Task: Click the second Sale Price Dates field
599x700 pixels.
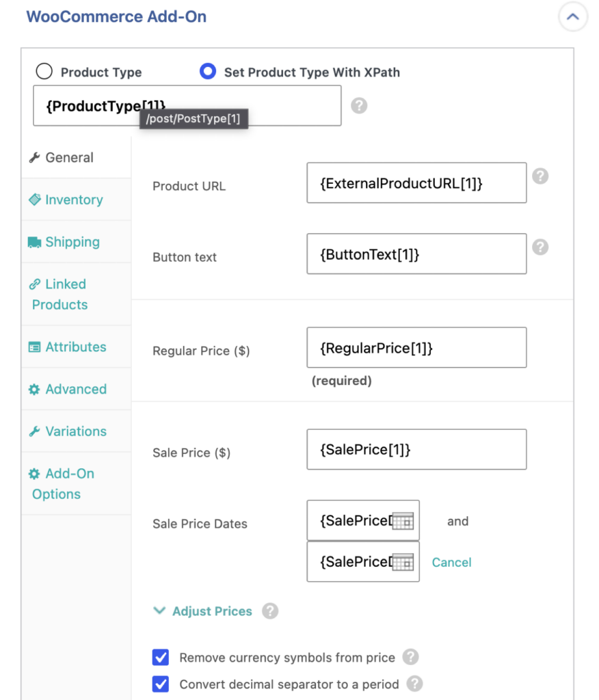Action: point(362,562)
